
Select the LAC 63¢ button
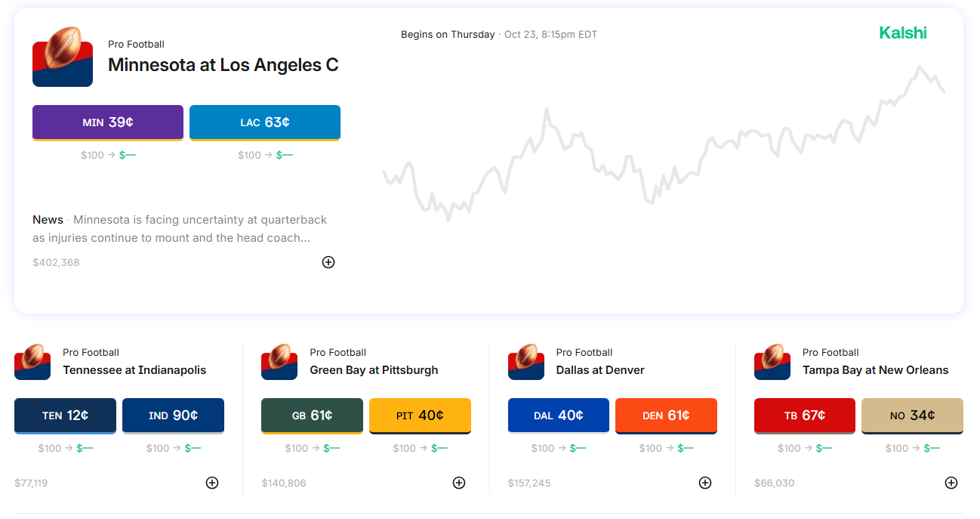pos(265,122)
